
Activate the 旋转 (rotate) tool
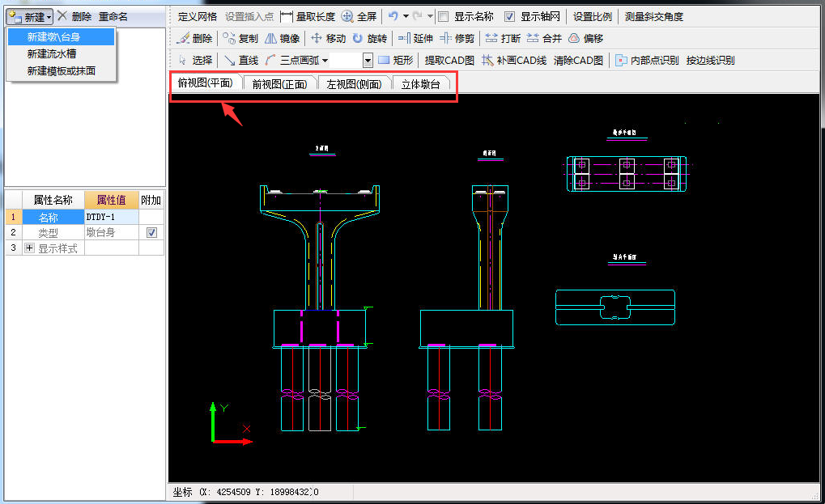point(369,38)
